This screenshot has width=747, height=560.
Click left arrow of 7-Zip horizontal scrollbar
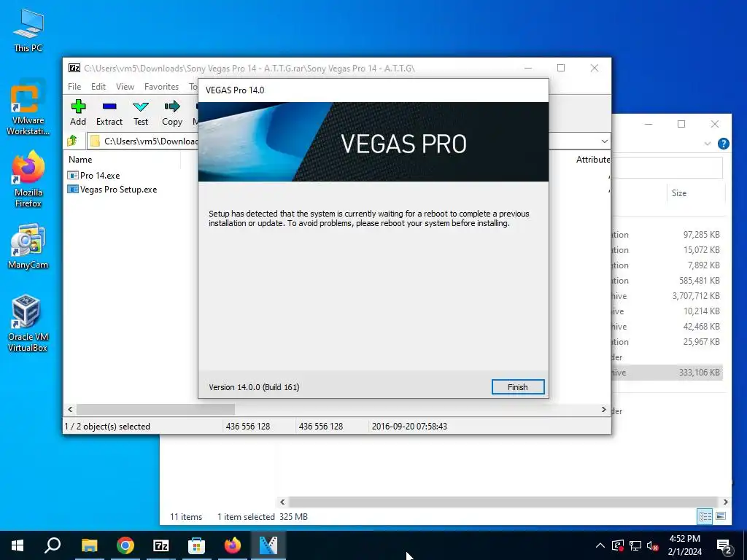pos(71,410)
